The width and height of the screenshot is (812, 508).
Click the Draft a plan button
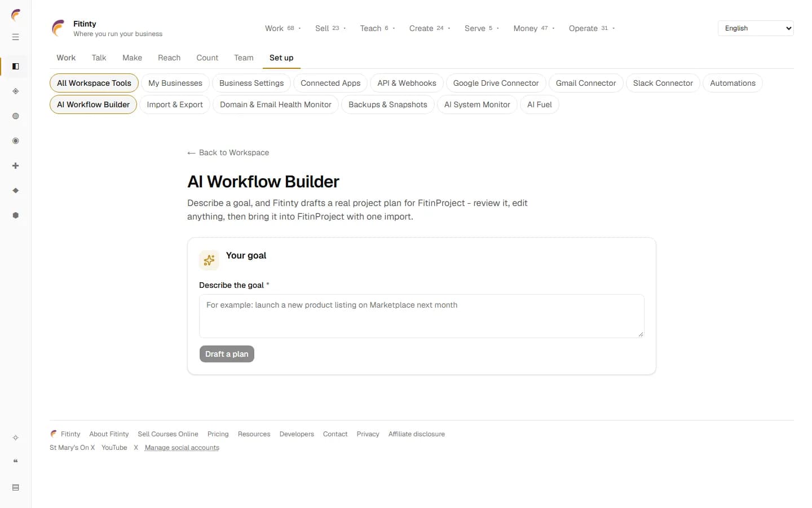[227, 354]
